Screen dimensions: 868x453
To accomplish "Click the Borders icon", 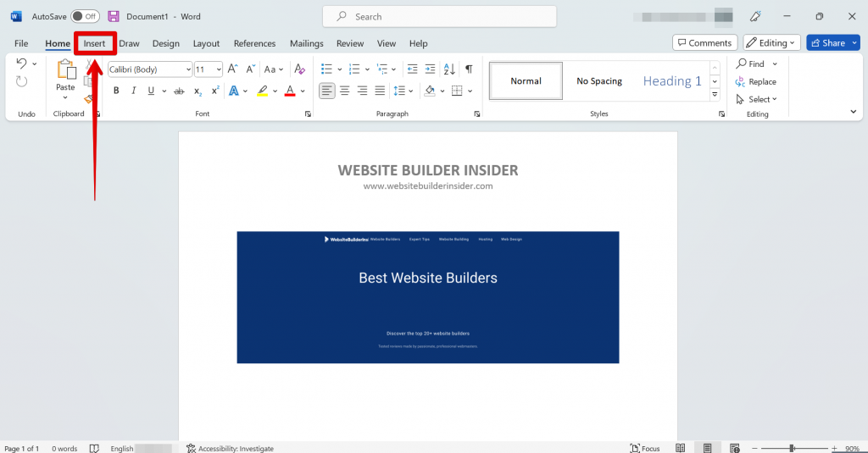I will (x=457, y=91).
